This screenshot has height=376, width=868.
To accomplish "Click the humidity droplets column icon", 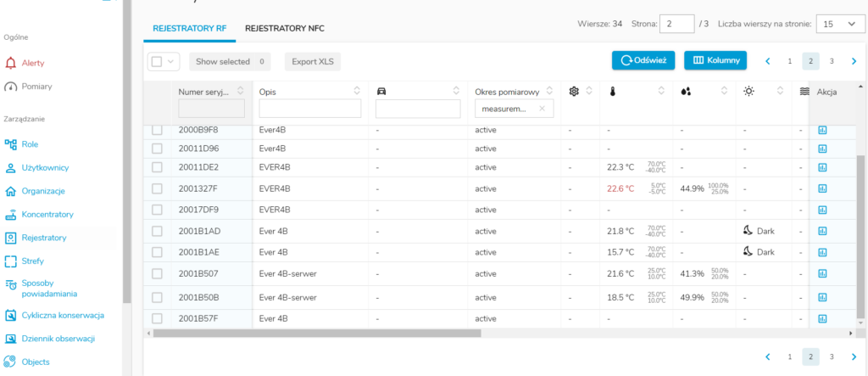I will (685, 92).
